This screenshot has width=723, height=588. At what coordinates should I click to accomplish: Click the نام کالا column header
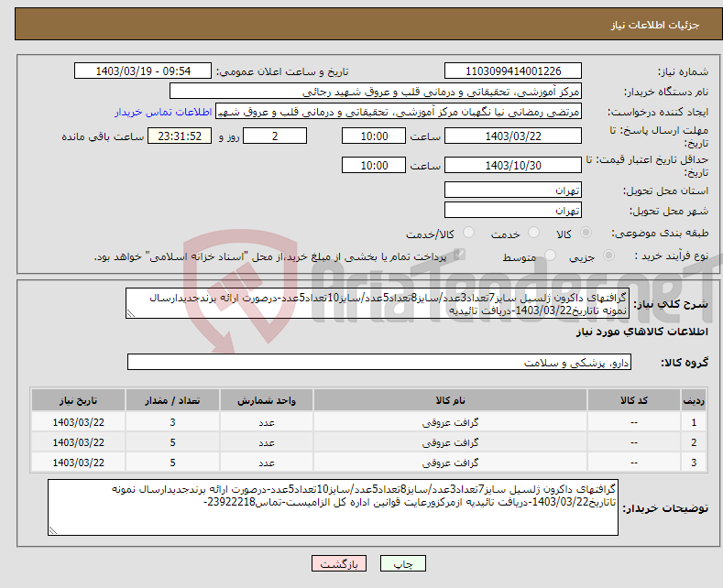(450, 400)
